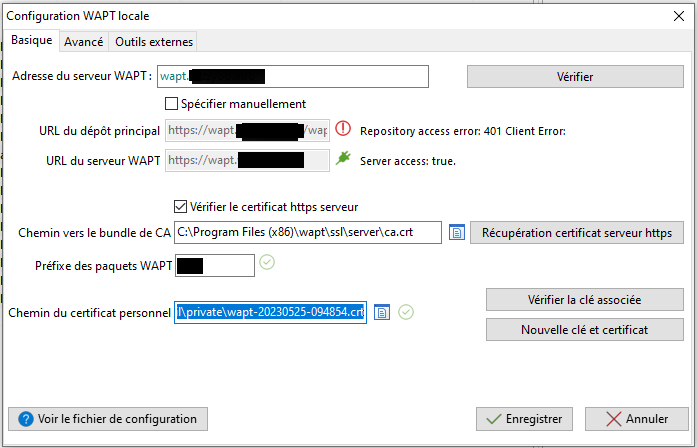697x448 pixels.
Task: Open the Outils externes tab
Action: (x=154, y=42)
